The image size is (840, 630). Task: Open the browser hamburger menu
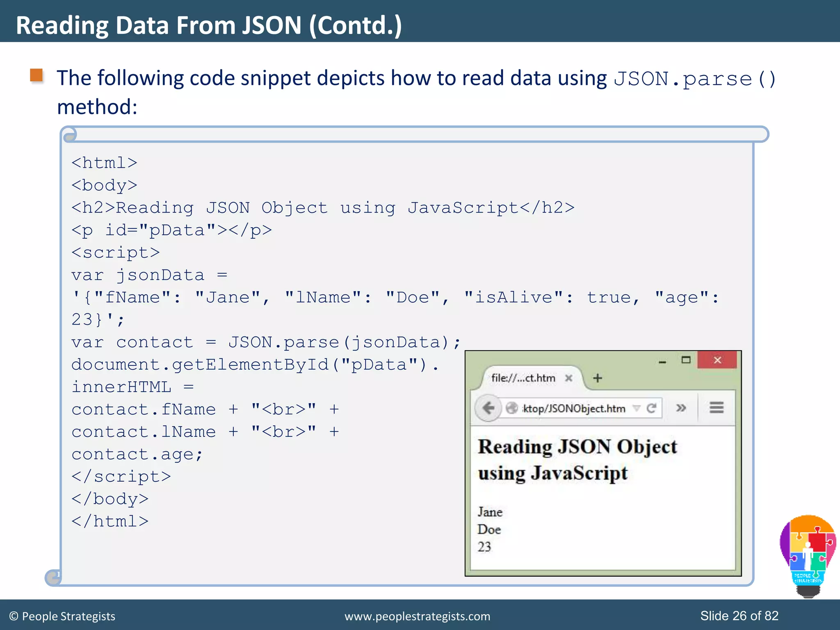coord(717,408)
